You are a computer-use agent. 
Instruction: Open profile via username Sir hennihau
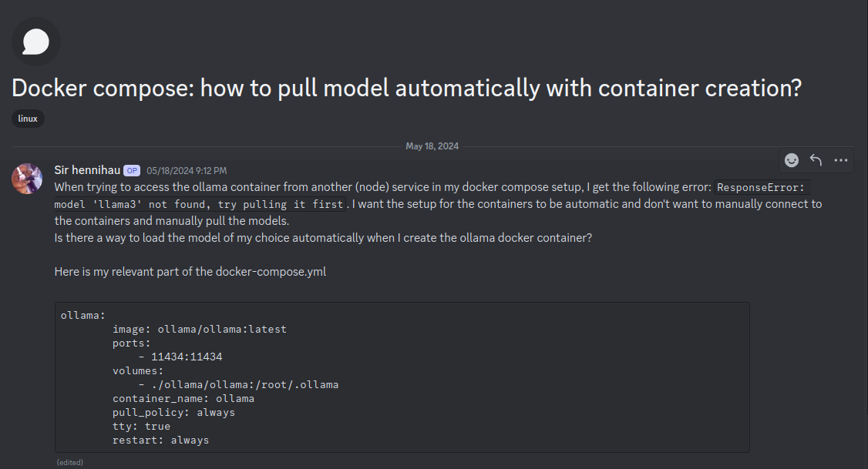pos(87,169)
